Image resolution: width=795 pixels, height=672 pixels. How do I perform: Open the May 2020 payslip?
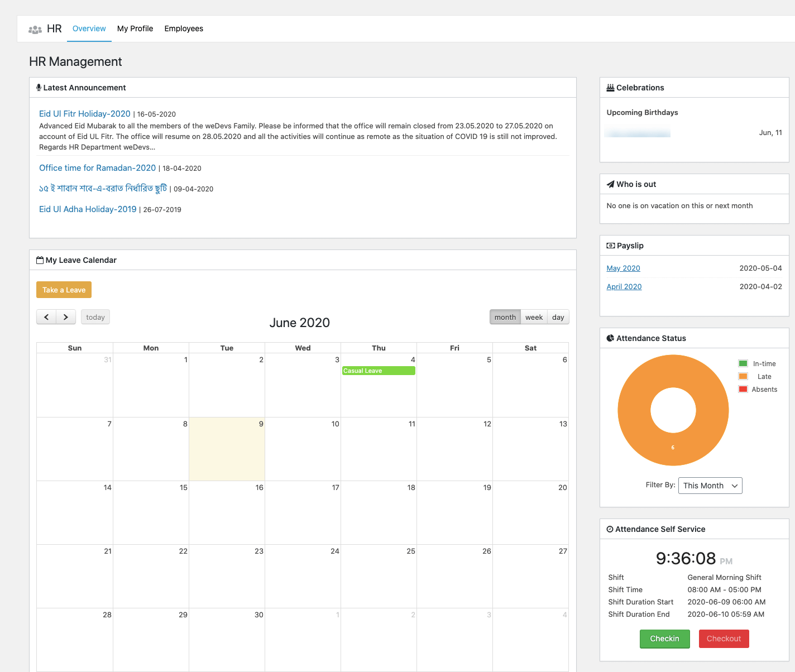623,268
